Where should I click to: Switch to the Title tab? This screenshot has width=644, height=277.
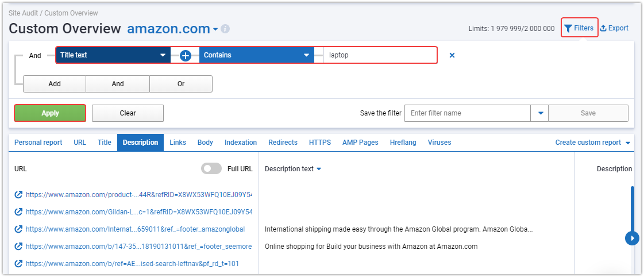[x=105, y=142]
